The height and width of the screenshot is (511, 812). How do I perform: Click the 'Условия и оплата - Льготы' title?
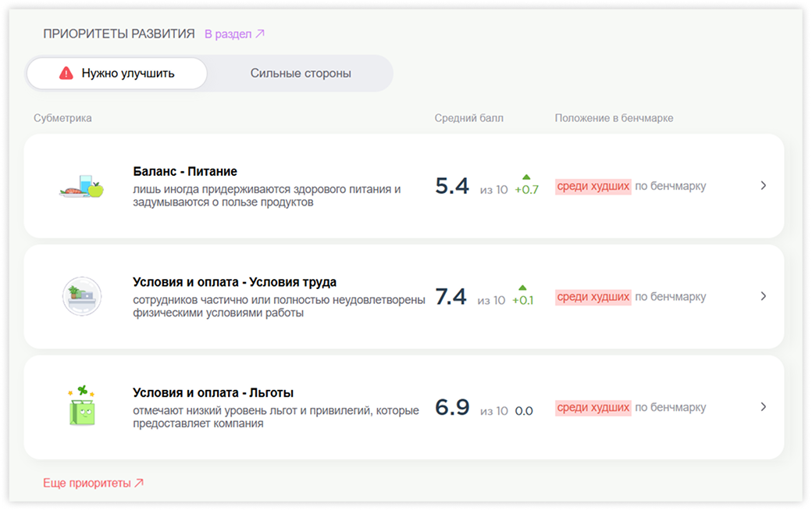(213, 393)
